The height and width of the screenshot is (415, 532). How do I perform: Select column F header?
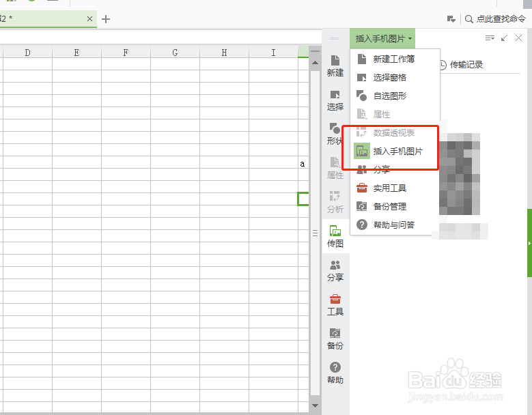pyautogui.click(x=126, y=53)
